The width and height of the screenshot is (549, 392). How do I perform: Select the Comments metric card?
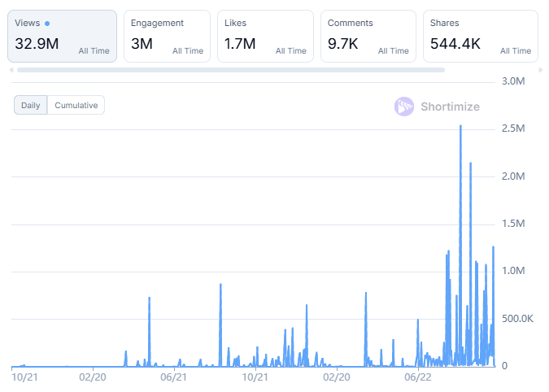pyautogui.click(x=368, y=37)
